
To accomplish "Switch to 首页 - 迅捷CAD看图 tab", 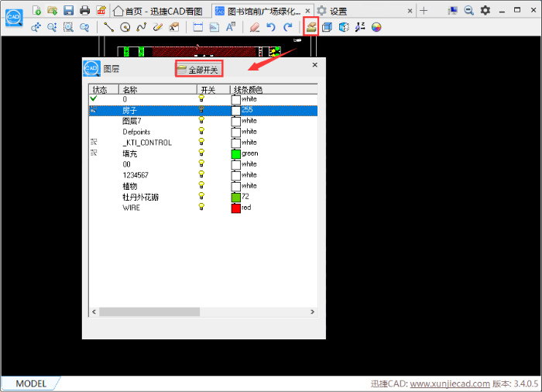I will coord(159,11).
